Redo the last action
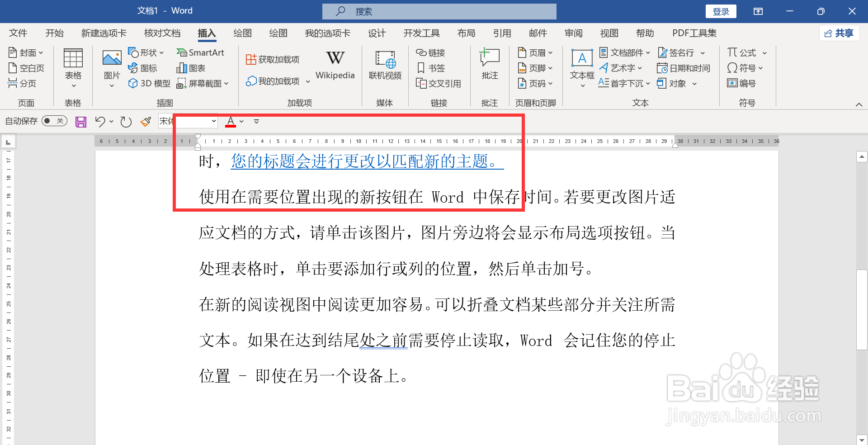 point(126,122)
